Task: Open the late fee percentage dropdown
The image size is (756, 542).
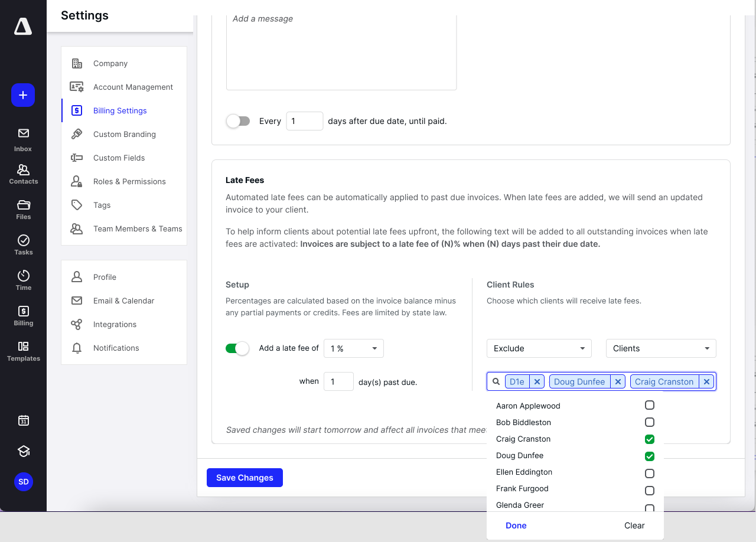Action: point(353,348)
